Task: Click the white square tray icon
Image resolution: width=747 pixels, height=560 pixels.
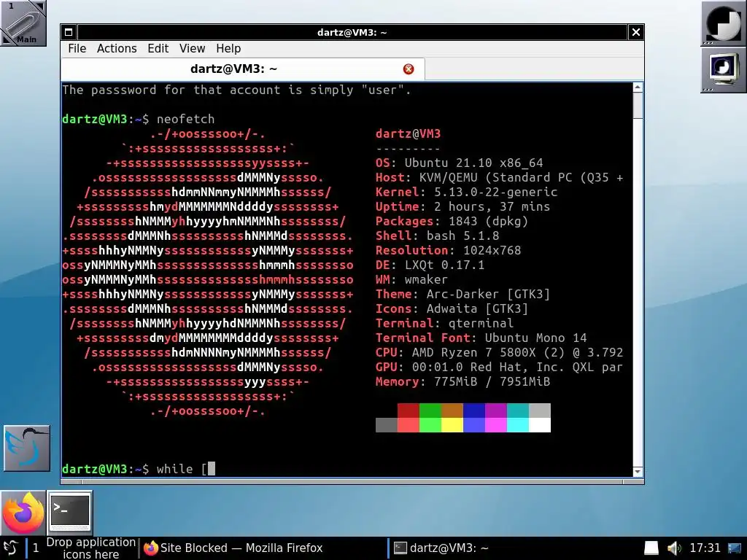Action: (651, 548)
